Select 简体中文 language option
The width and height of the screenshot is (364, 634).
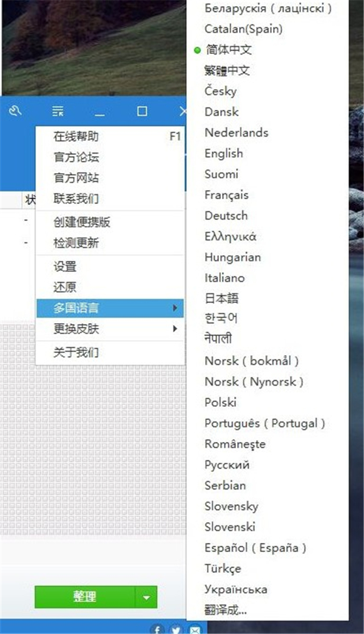(228, 50)
